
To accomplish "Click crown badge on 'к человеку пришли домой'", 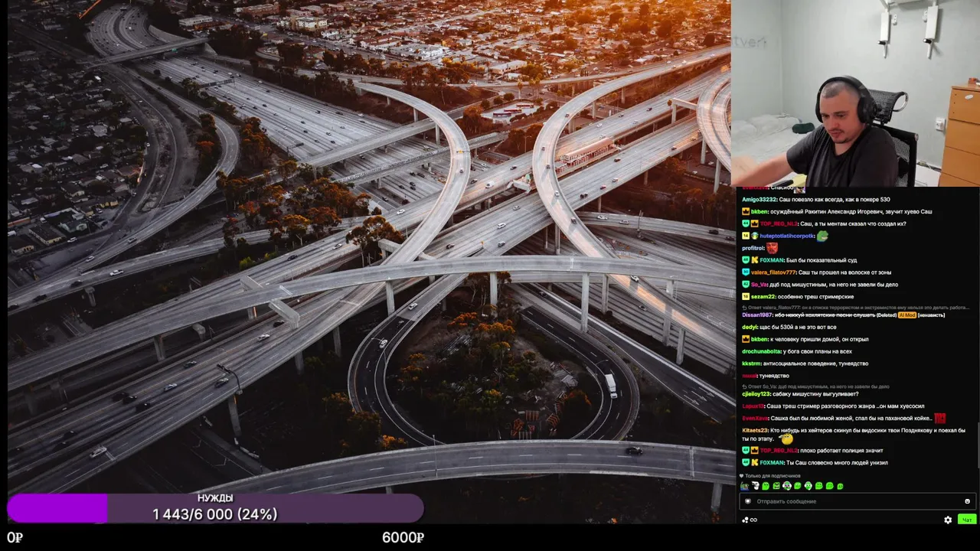I will coord(746,339).
